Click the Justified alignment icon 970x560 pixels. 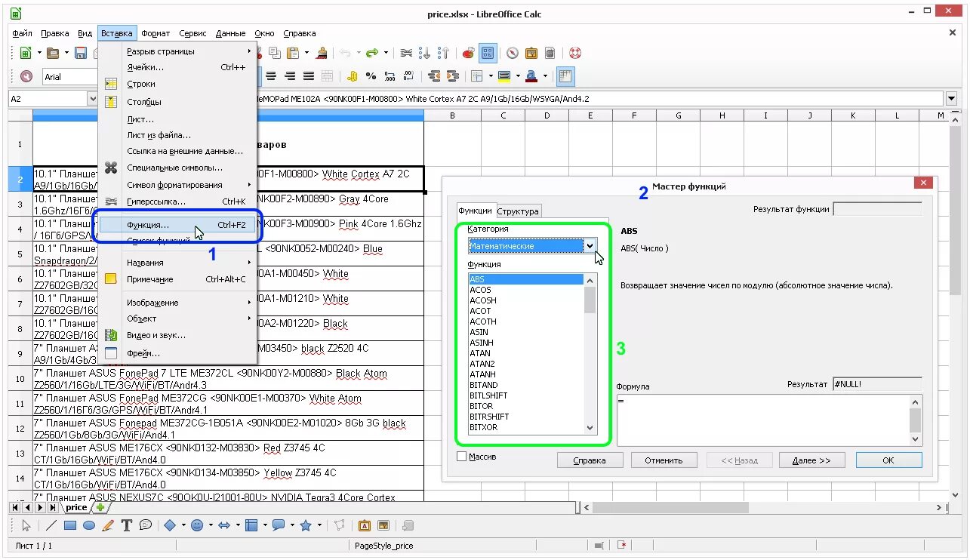(308, 76)
